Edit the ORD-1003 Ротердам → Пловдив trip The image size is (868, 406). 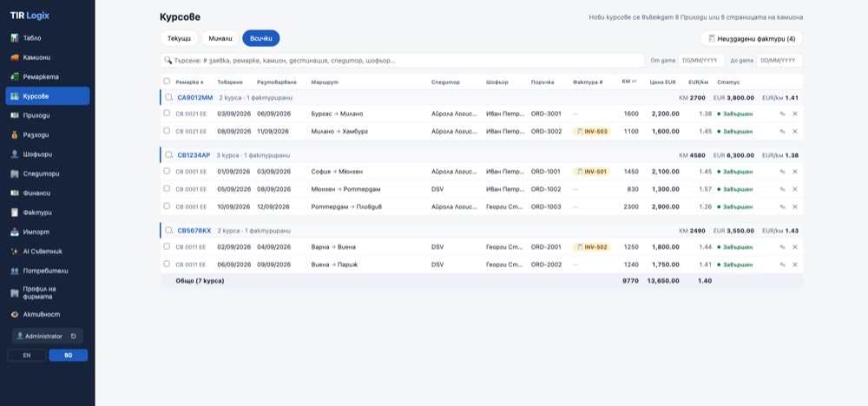[x=782, y=206]
